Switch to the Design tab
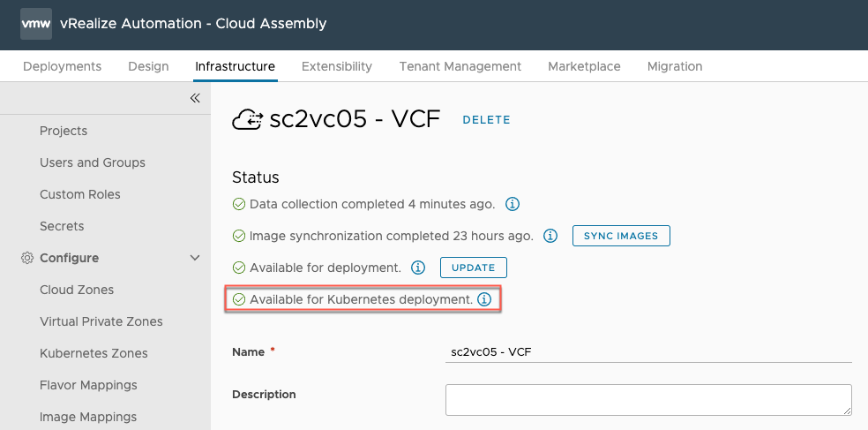 point(148,66)
